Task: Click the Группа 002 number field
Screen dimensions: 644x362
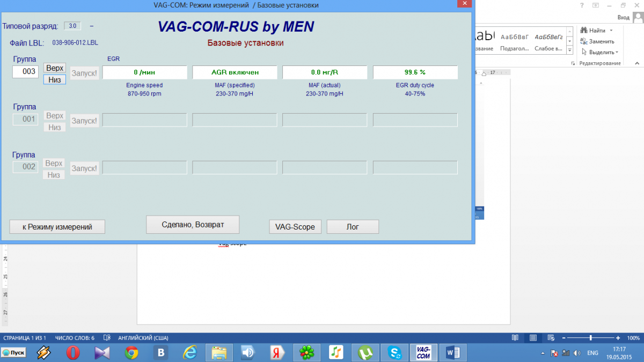Action: (x=26, y=167)
